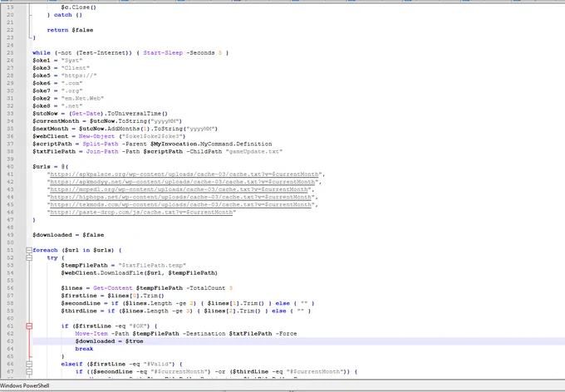Viewport: 565px width, 392px height.
Task: Open the hiphopa.net cache.txt URL
Action: click(180, 197)
